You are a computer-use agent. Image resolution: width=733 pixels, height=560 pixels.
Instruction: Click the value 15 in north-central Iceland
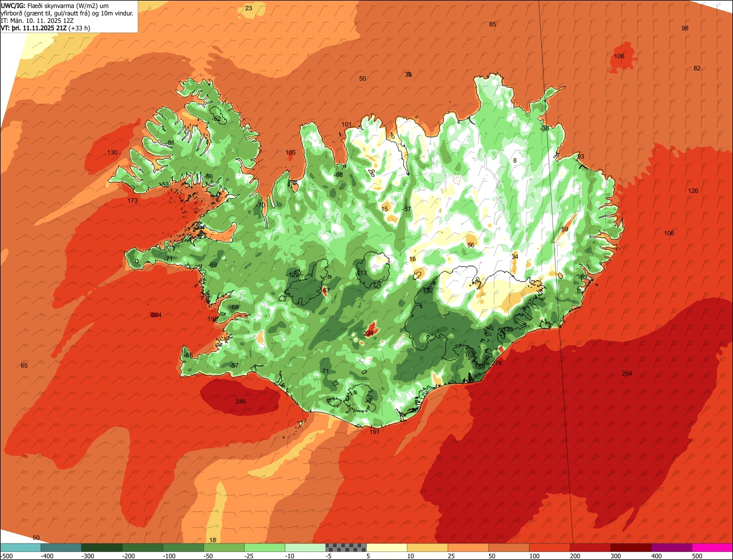[x=385, y=209]
